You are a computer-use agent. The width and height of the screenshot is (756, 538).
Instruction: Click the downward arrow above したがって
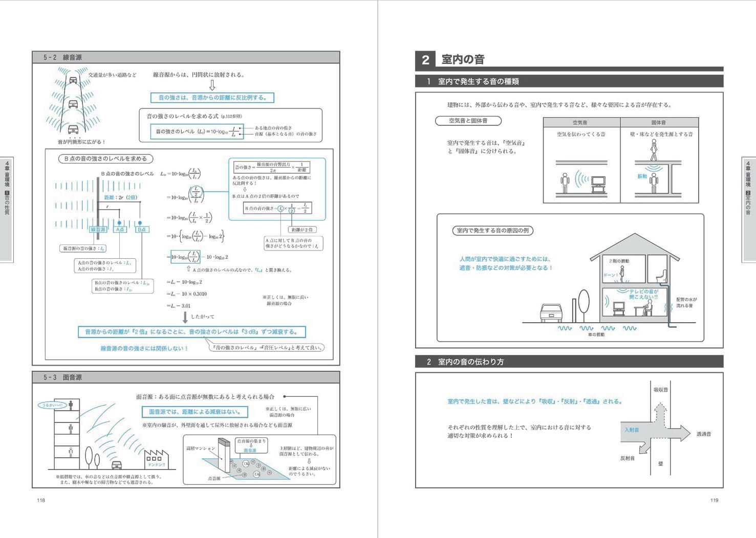click(x=185, y=318)
